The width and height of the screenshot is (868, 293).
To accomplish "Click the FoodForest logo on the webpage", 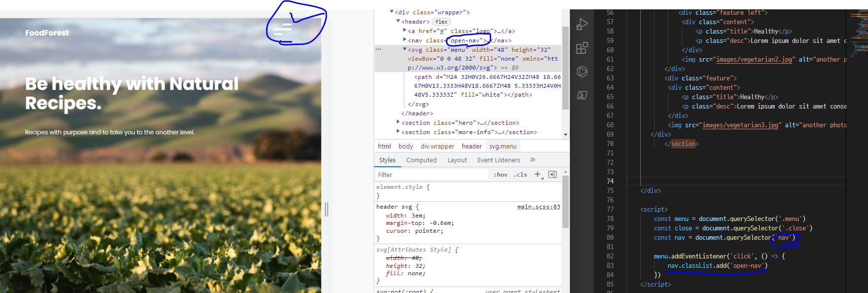I will click(x=47, y=33).
